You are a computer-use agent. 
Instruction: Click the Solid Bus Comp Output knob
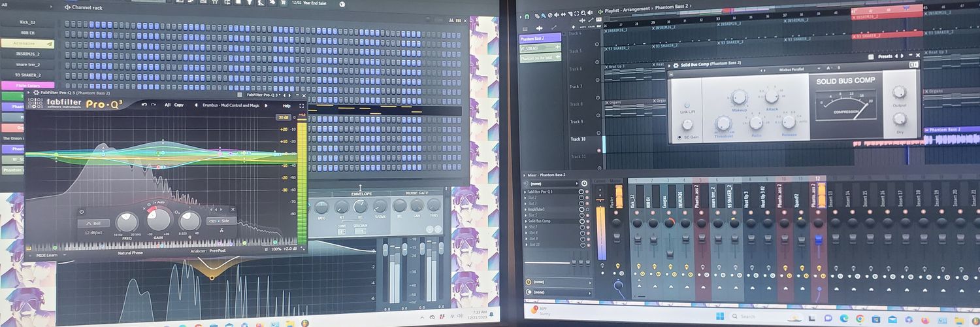tap(900, 92)
